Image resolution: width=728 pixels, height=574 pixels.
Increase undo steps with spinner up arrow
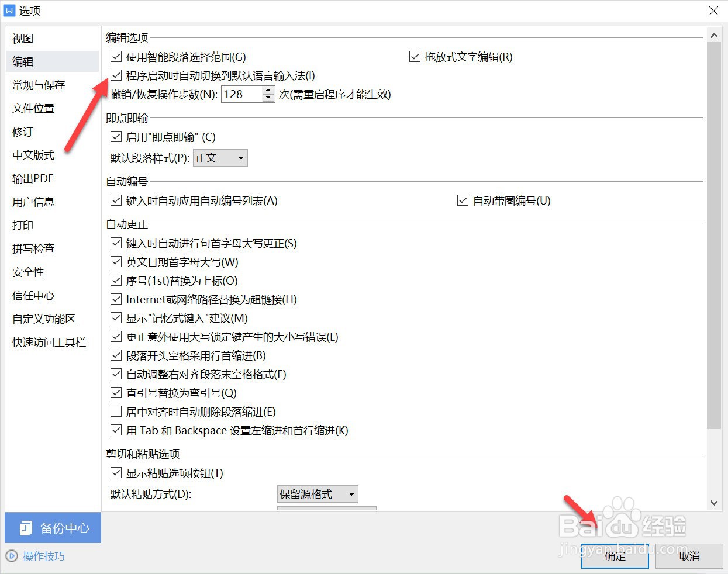click(x=268, y=90)
